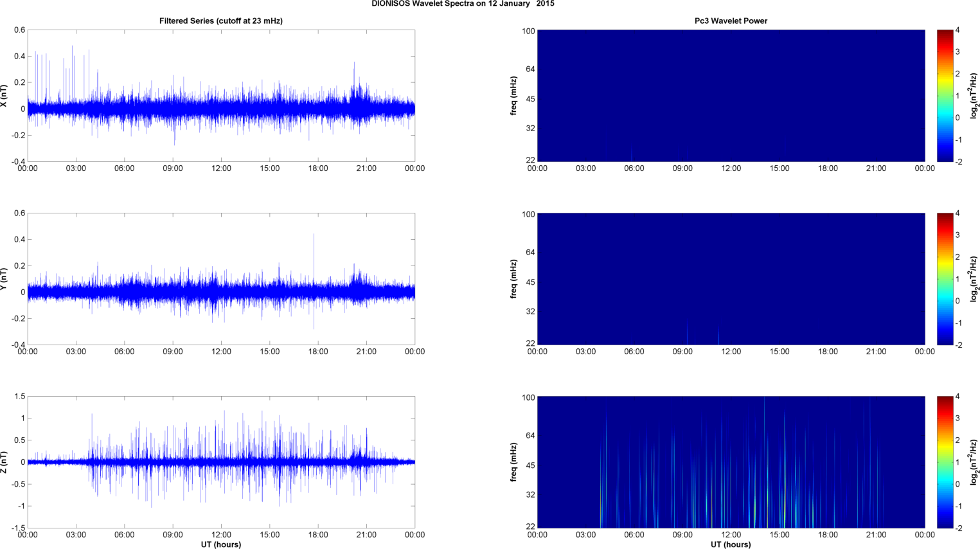Click the middle Pc3 wavelet power spectrogram

pyautogui.click(x=731, y=279)
